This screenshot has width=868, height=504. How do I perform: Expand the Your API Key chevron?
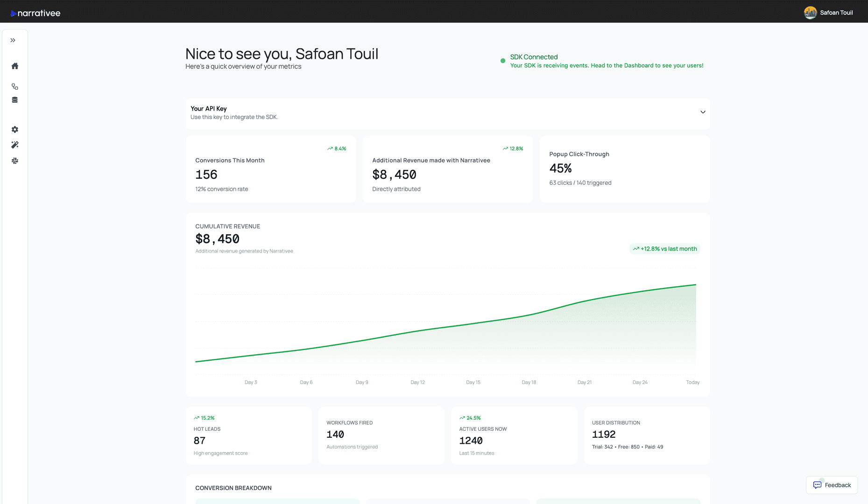[x=702, y=112]
